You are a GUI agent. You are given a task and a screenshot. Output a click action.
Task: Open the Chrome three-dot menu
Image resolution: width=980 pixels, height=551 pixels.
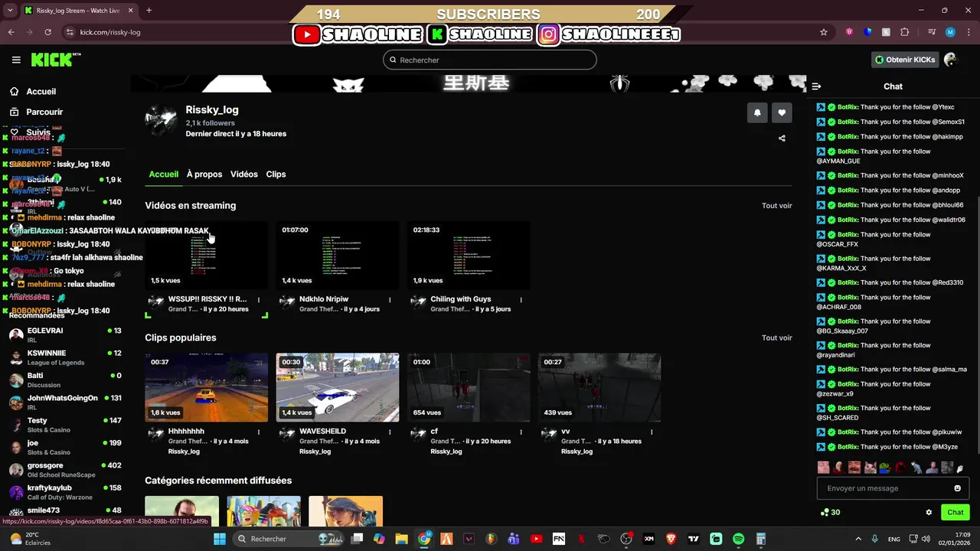[968, 32]
